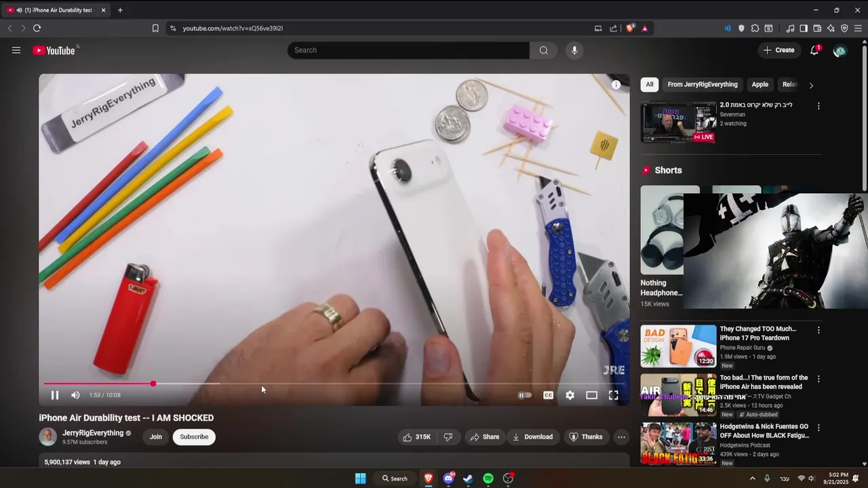
Task: Open Discord from the taskbar
Action: coord(448,479)
